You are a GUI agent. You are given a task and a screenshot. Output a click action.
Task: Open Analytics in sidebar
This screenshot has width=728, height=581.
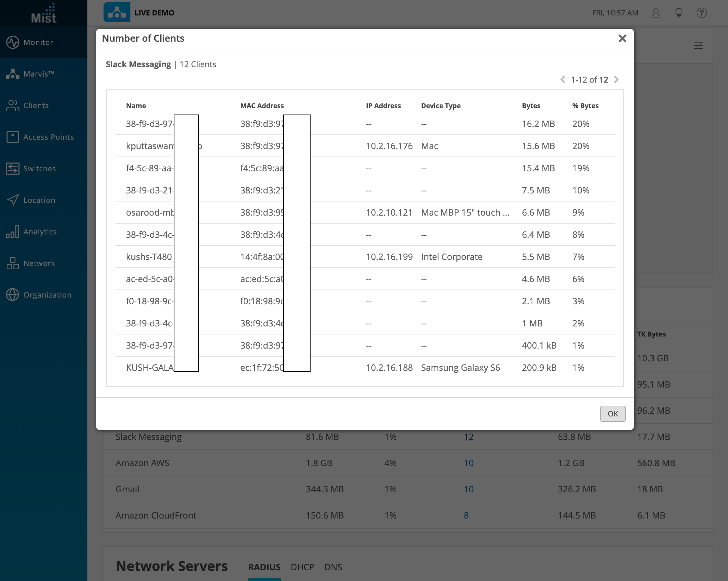click(40, 232)
